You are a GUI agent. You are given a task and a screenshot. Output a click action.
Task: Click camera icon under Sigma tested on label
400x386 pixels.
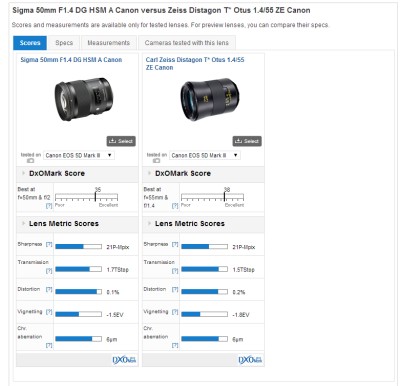click(x=30, y=161)
